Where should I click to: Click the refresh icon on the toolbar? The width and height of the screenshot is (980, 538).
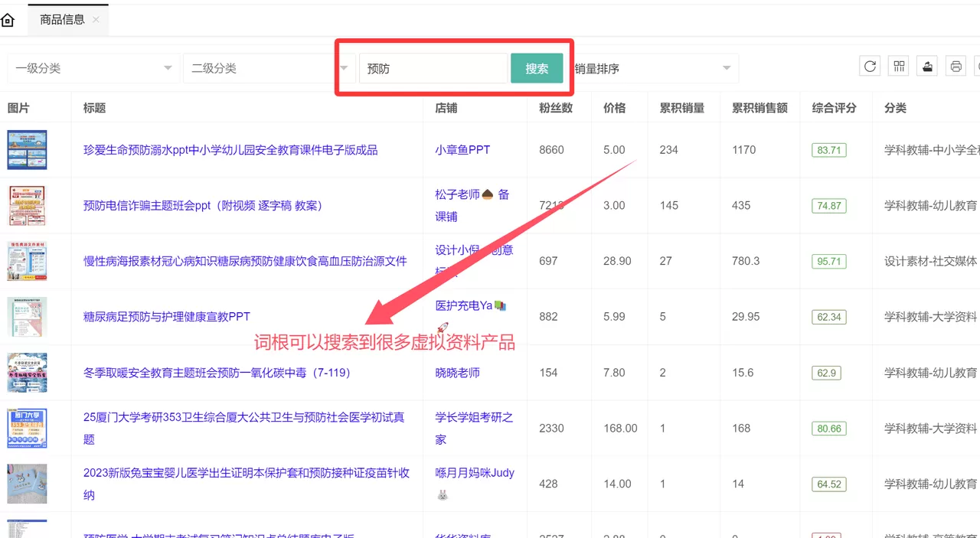[x=870, y=66]
